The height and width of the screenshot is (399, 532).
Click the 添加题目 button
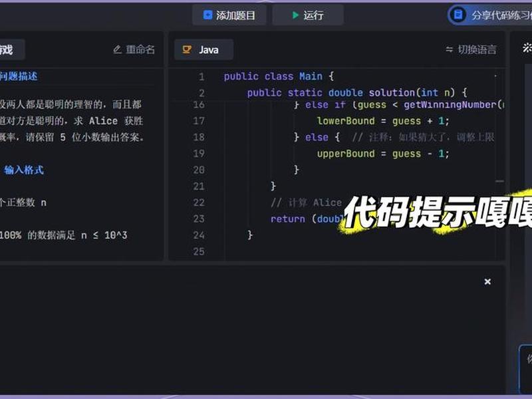click(x=229, y=15)
